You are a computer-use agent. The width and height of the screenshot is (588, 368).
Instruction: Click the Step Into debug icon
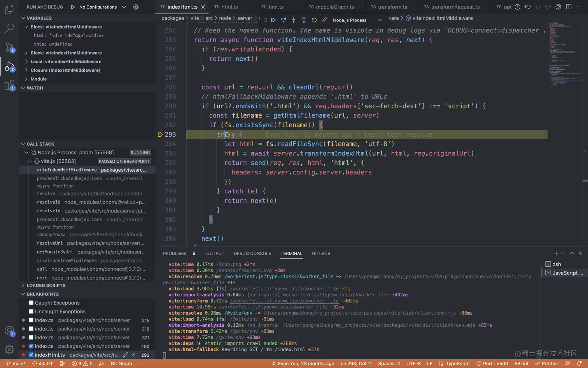[294, 20]
